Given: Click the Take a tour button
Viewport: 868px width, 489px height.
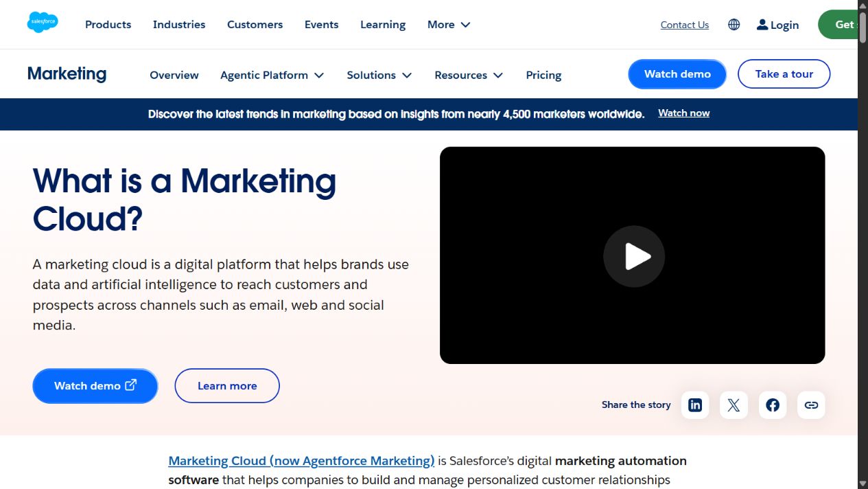Looking at the screenshot, I should pos(784,74).
